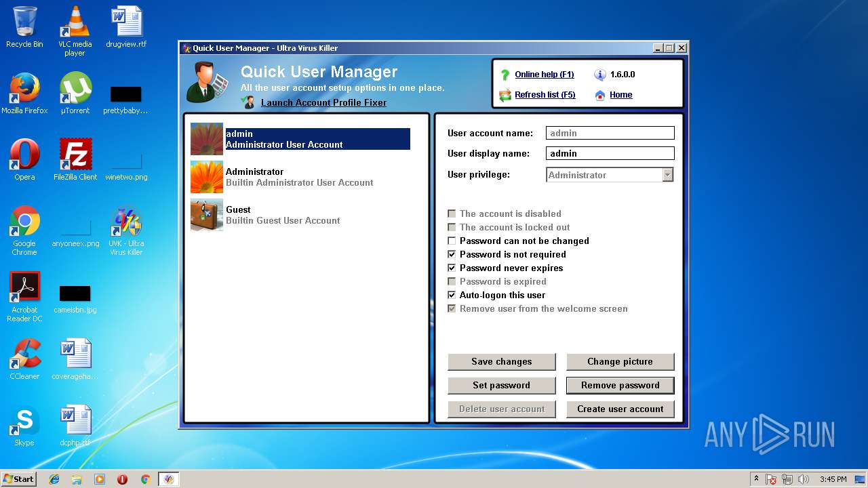The height and width of the screenshot is (488, 868).
Task: Launch CCleaner desktop shortcut
Action: pyautogui.click(x=24, y=359)
